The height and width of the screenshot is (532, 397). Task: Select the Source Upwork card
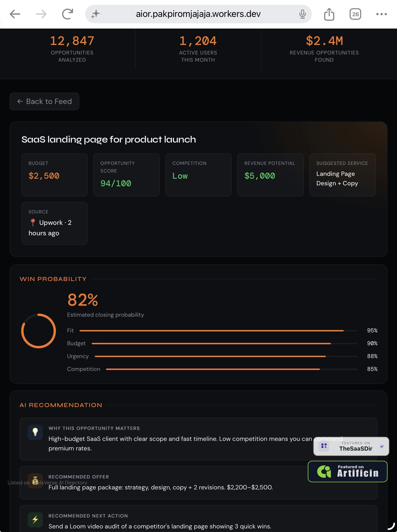click(x=54, y=223)
